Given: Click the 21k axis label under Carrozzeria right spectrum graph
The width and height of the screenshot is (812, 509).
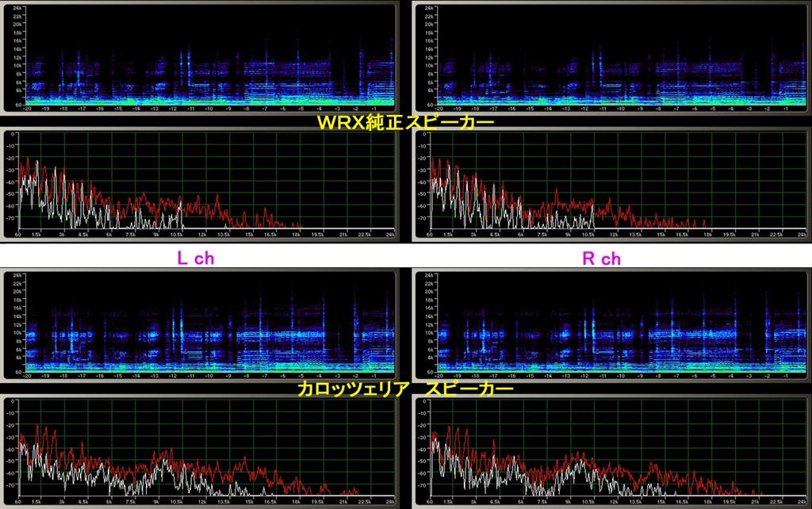Looking at the screenshot, I should (x=755, y=502).
